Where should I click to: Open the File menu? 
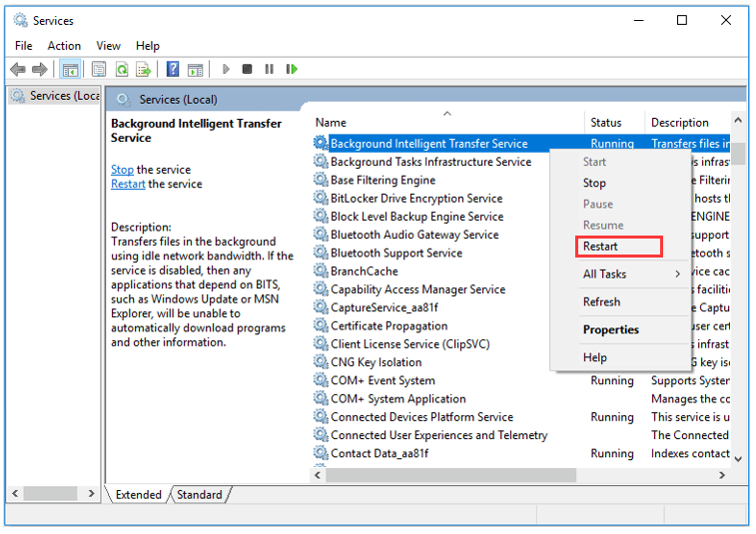point(24,46)
